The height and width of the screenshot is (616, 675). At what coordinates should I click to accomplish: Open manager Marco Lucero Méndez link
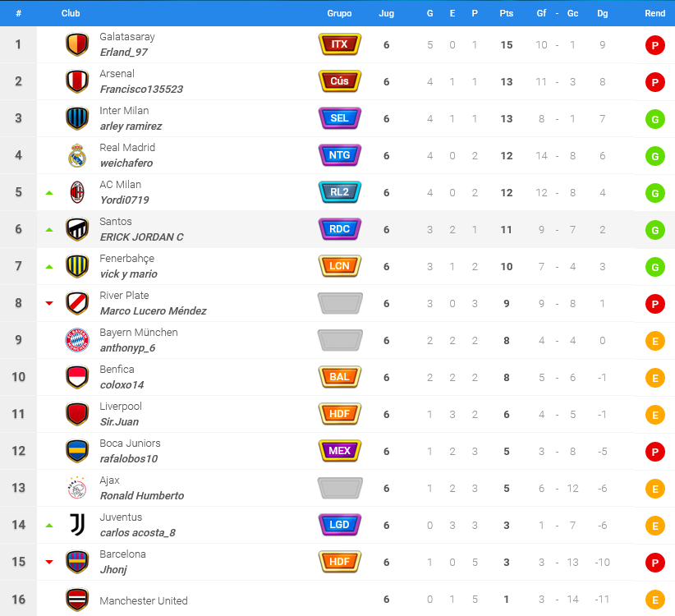(154, 310)
